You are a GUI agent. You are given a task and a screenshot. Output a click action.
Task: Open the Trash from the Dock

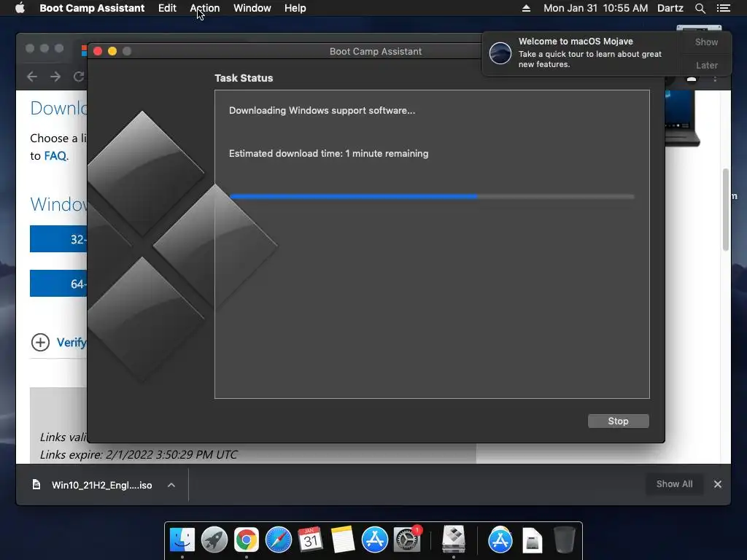(x=565, y=540)
